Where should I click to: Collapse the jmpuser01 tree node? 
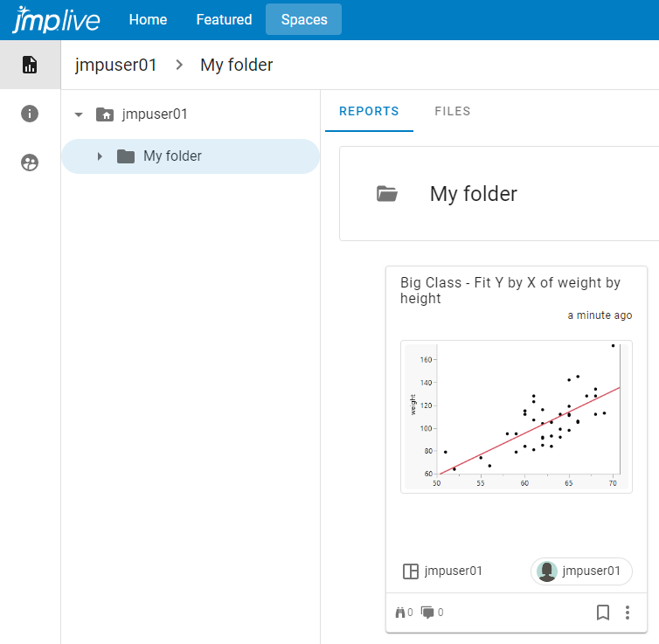[79, 114]
